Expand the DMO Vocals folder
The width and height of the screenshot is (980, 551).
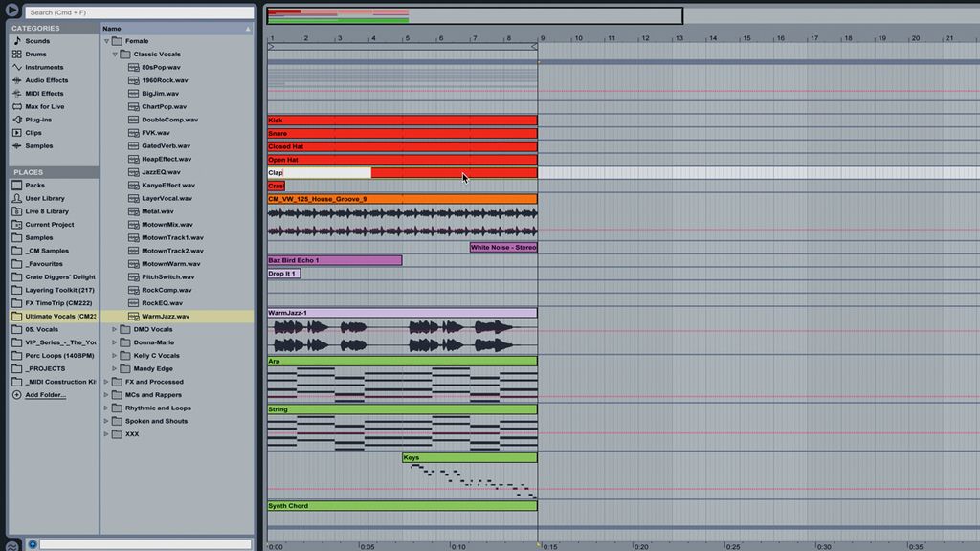coord(114,329)
